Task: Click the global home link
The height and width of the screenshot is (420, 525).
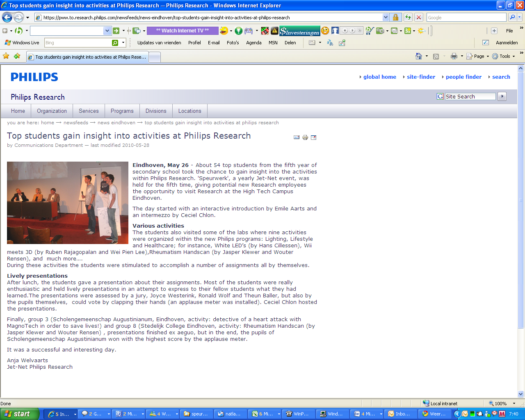Action: [x=380, y=77]
